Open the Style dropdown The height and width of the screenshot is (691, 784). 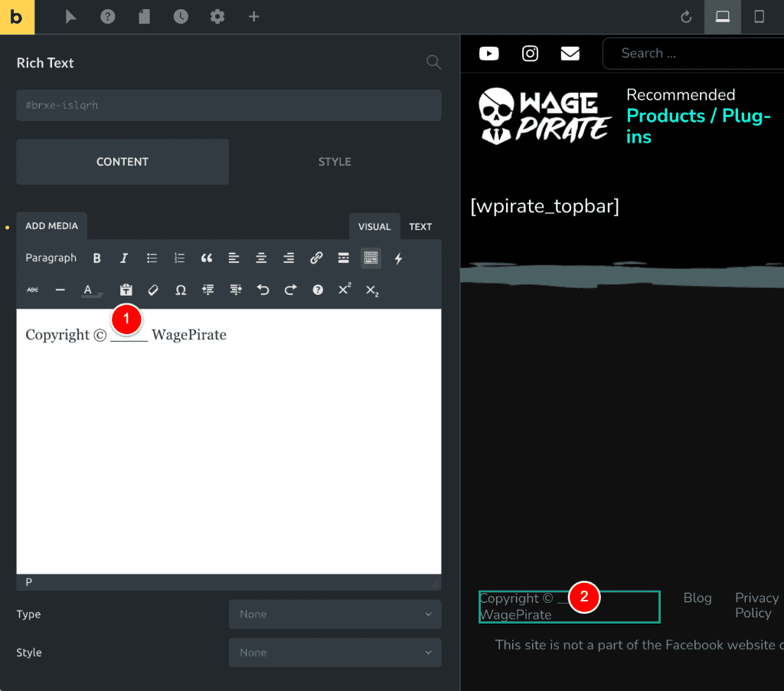click(335, 652)
